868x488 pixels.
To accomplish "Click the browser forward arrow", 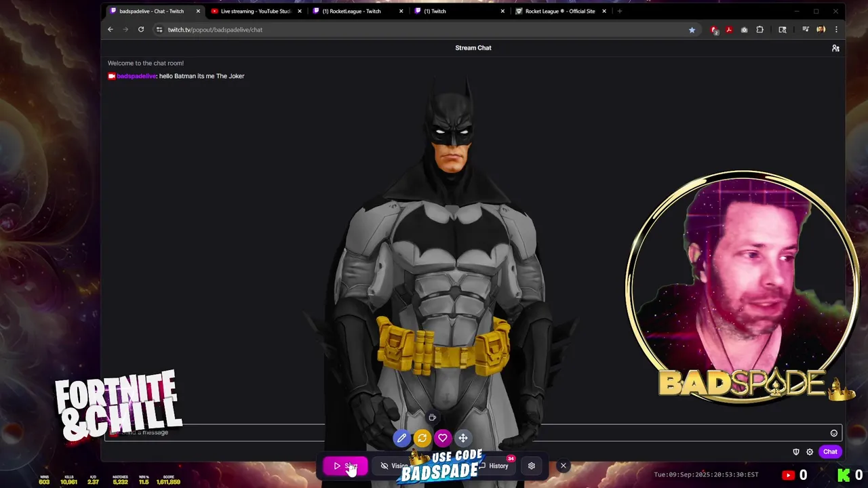I will (125, 29).
